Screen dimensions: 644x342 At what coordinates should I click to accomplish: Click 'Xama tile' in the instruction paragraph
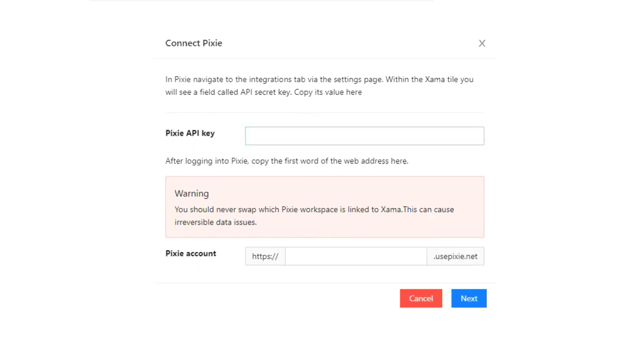pyautogui.click(x=442, y=79)
